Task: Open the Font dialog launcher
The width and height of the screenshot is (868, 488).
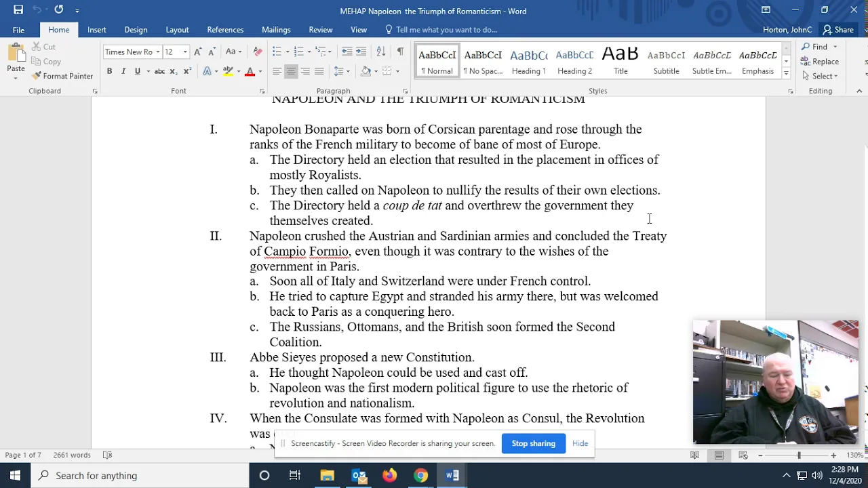Action: (x=262, y=91)
